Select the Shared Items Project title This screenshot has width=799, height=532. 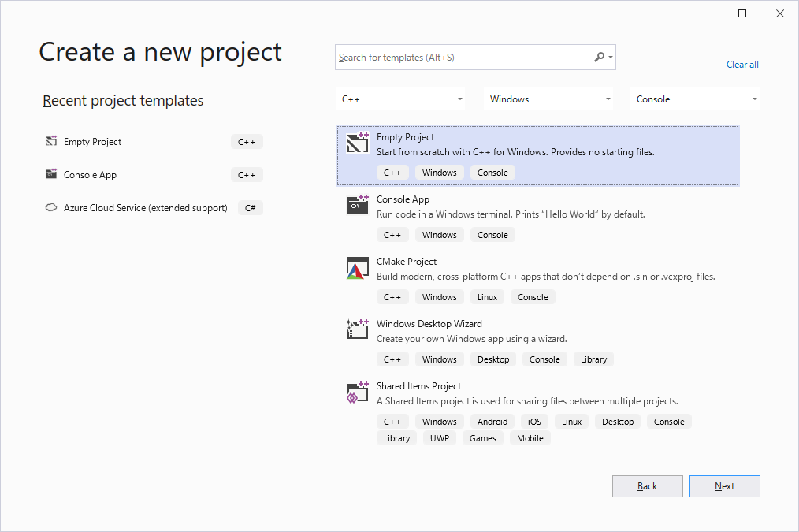click(418, 386)
